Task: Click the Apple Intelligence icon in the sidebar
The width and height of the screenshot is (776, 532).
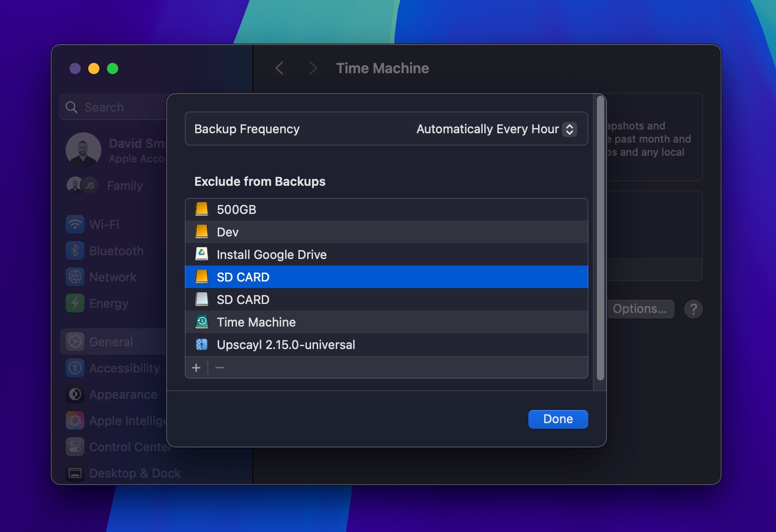Action: [76, 420]
